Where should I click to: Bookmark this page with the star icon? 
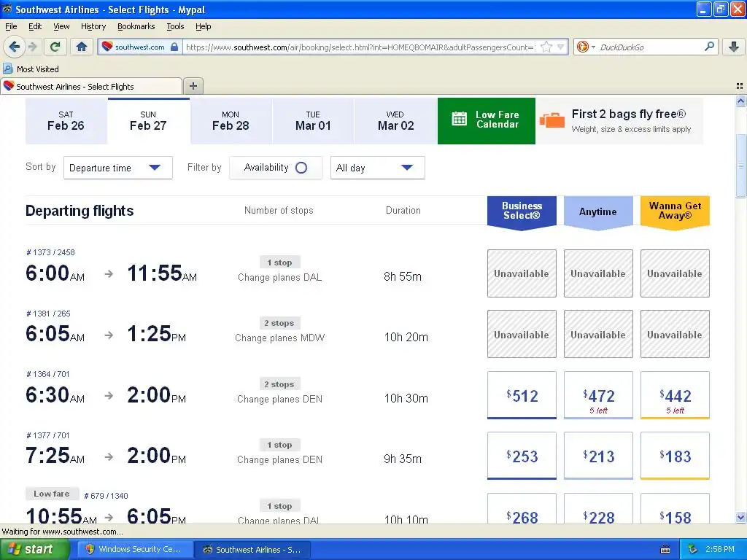546,47
